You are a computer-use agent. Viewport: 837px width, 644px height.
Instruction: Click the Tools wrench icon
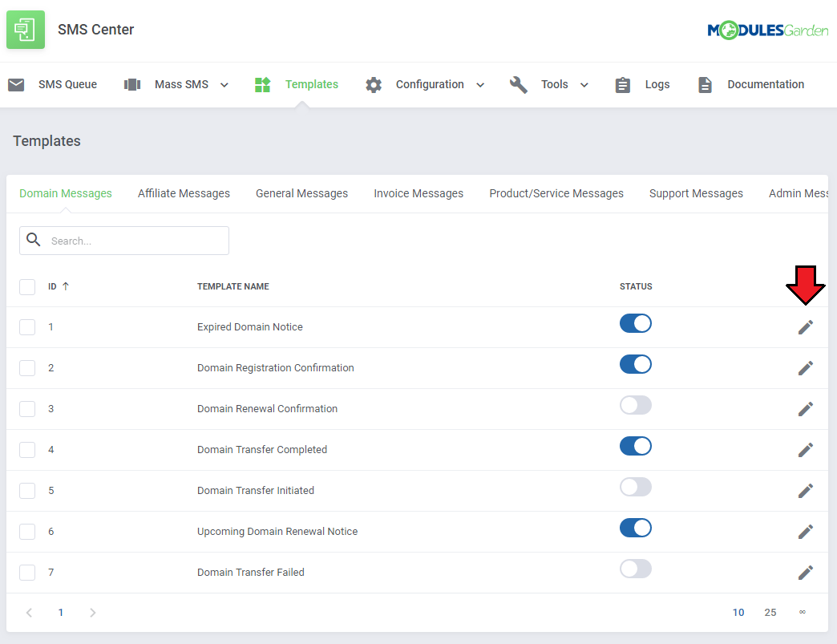pos(519,84)
